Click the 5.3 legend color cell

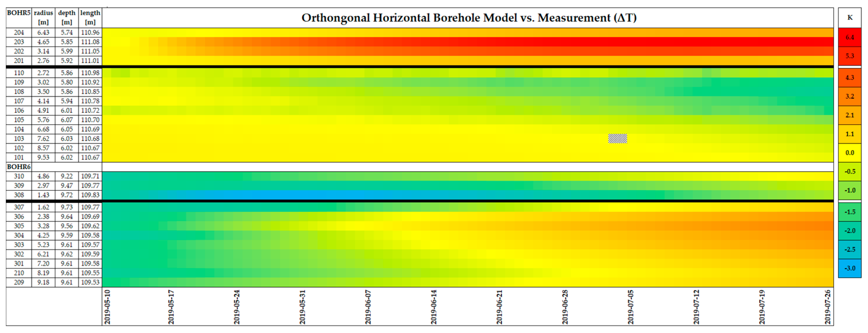850,56
